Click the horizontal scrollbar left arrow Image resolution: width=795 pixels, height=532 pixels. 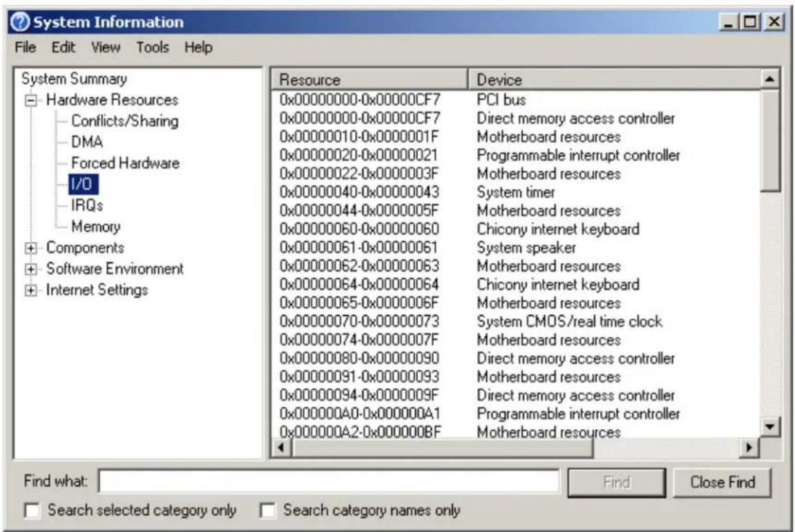[x=282, y=448]
